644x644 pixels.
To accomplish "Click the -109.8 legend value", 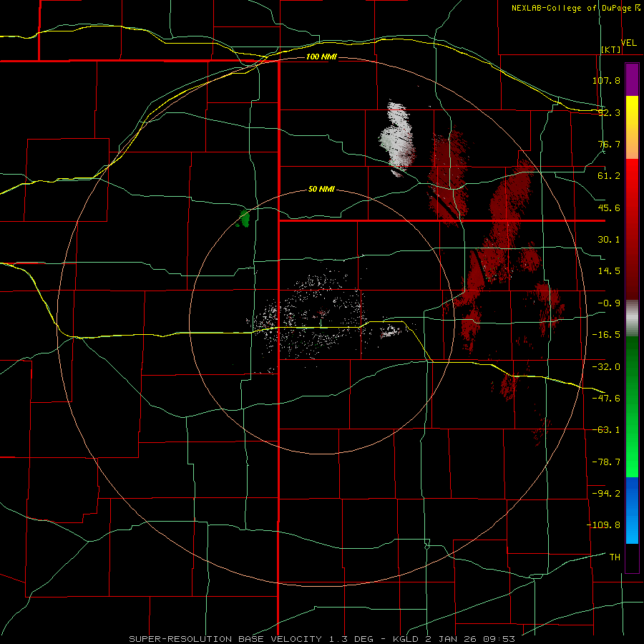I will coord(604,525).
